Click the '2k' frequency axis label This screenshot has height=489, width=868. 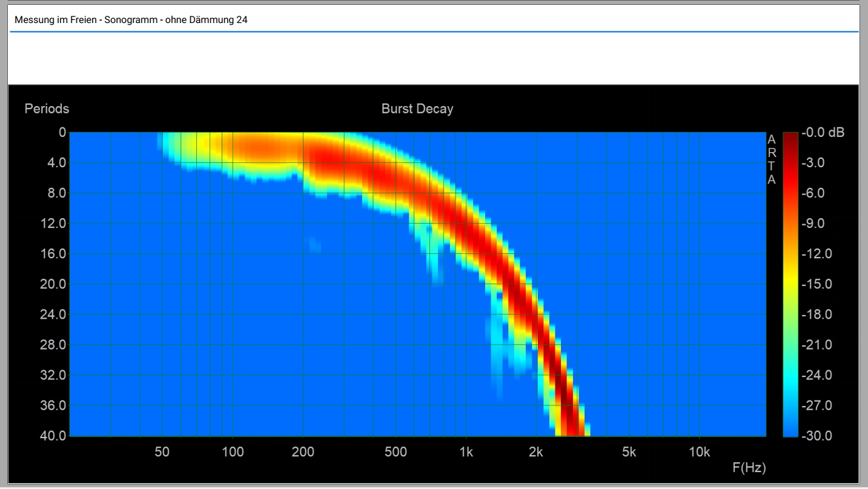click(536, 452)
